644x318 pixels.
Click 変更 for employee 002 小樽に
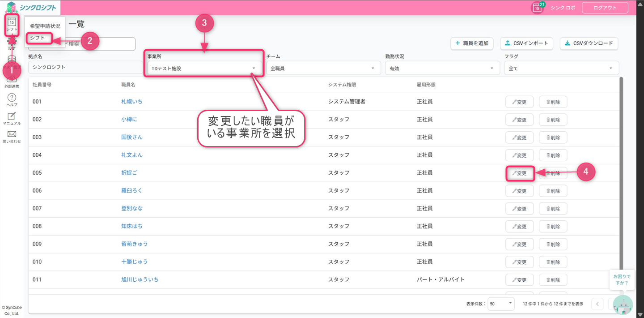519,120
